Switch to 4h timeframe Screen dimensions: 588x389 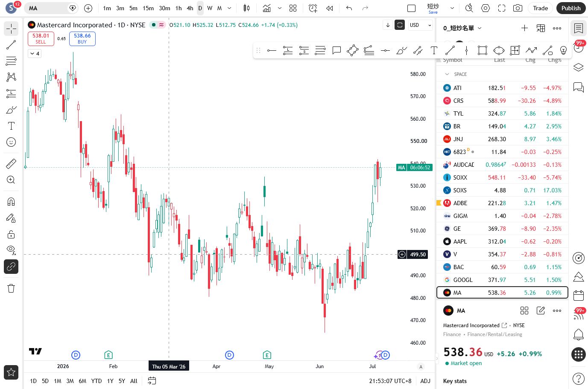click(x=190, y=8)
